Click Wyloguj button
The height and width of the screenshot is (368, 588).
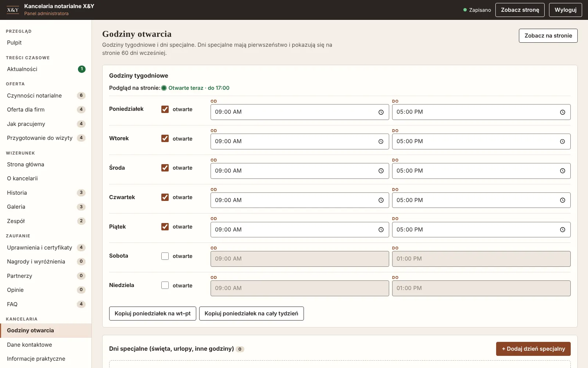(x=566, y=10)
